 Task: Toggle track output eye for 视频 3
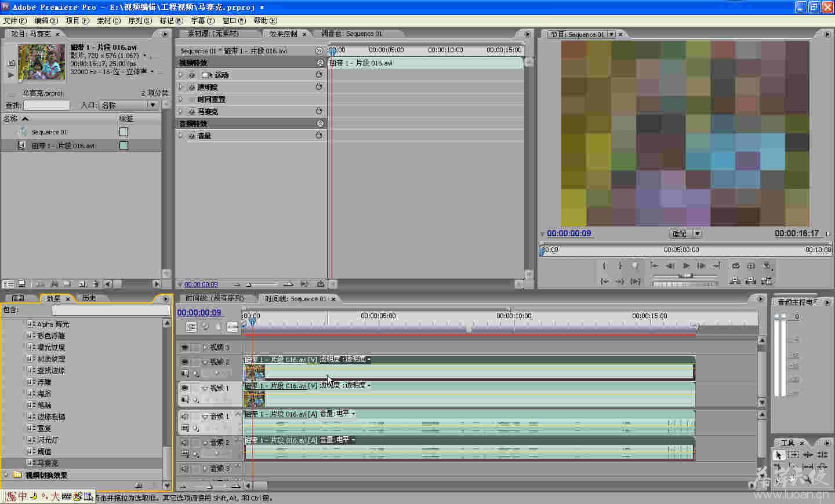pos(184,348)
